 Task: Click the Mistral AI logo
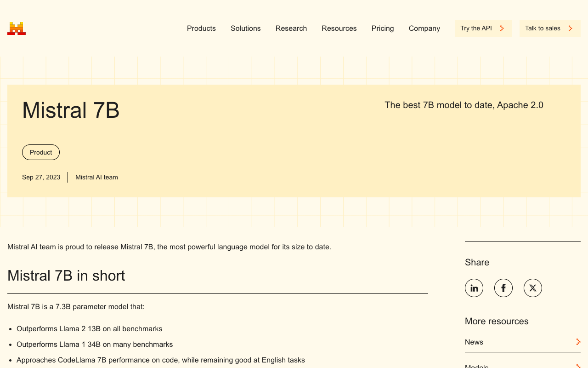(x=17, y=29)
